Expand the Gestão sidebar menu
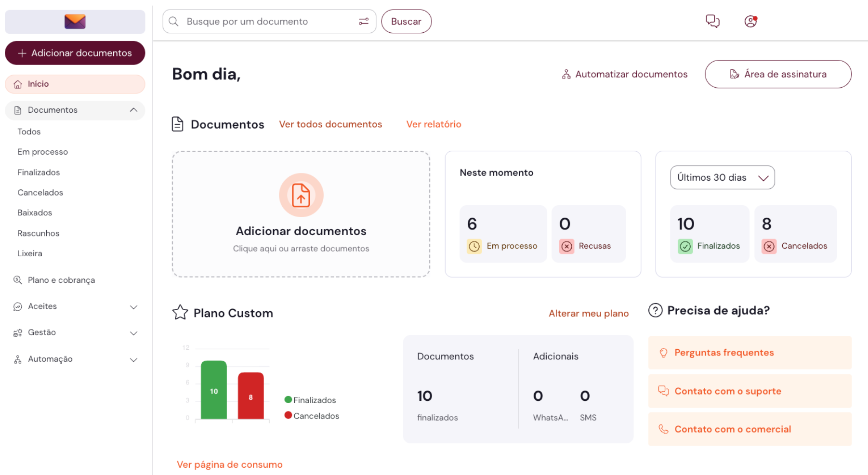868x475 pixels. (133, 333)
